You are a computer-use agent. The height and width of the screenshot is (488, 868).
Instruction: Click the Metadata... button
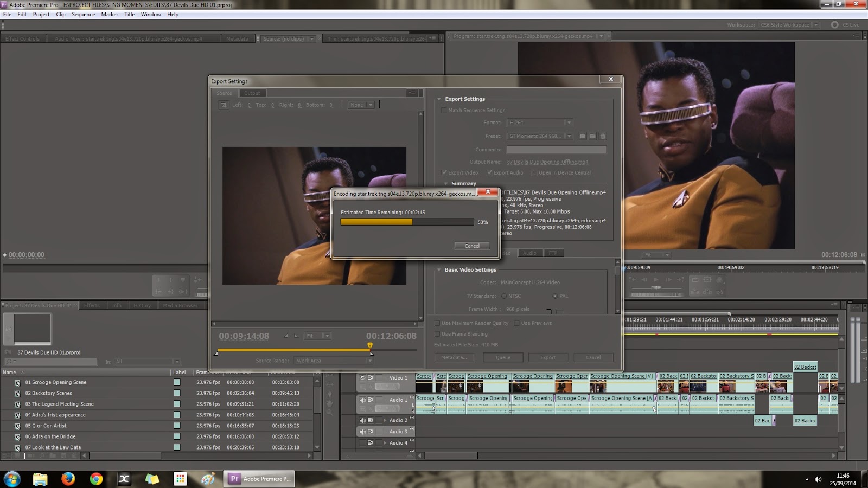pos(454,357)
